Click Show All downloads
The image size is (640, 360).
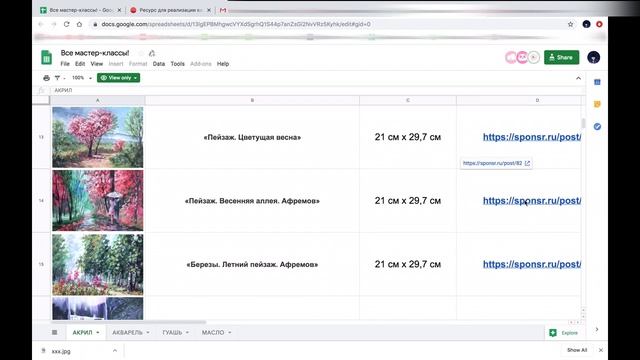pyautogui.click(x=577, y=350)
